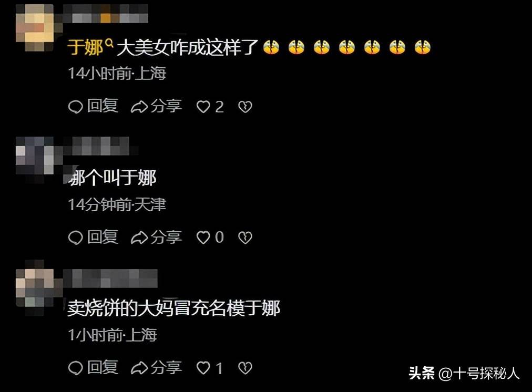This screenshot has height=392, width=532.
Task: Like the comment showing 2 likes
Action: click(203, 107)
